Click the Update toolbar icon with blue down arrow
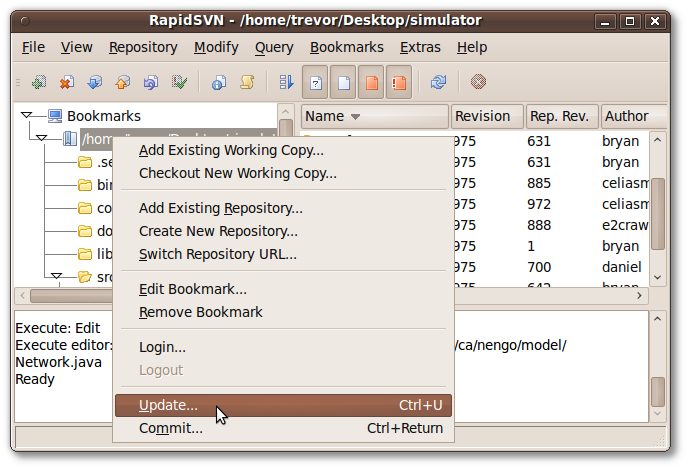The image size is (688, 469). pyautogui.click(x=95, y=82)
